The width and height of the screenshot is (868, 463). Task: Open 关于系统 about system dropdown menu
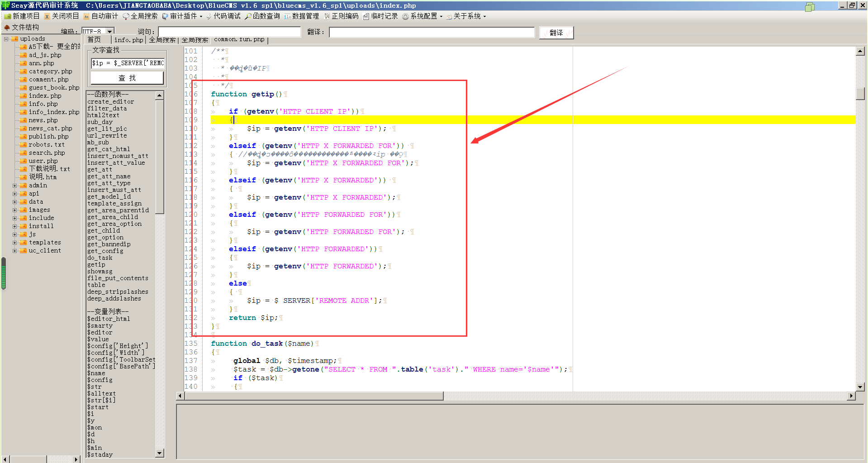coord(466,16)
